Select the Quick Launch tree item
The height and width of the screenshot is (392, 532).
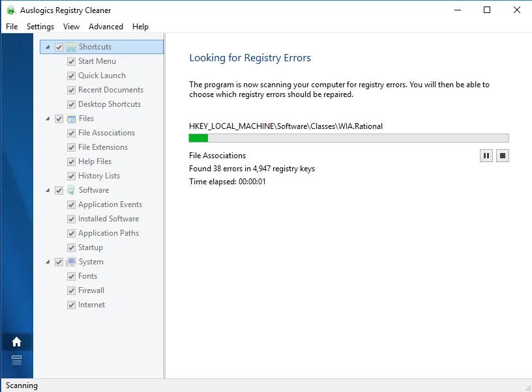(x=102, y=76)
